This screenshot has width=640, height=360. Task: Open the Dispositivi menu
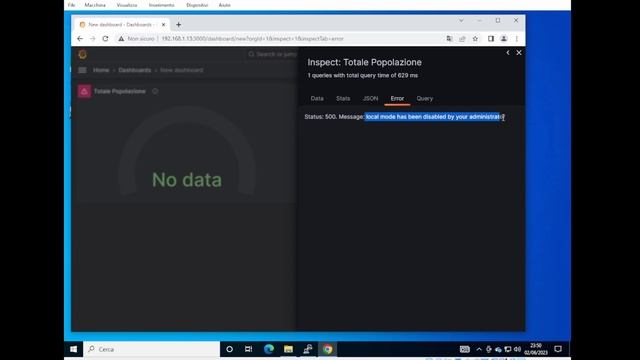[197, 5]
